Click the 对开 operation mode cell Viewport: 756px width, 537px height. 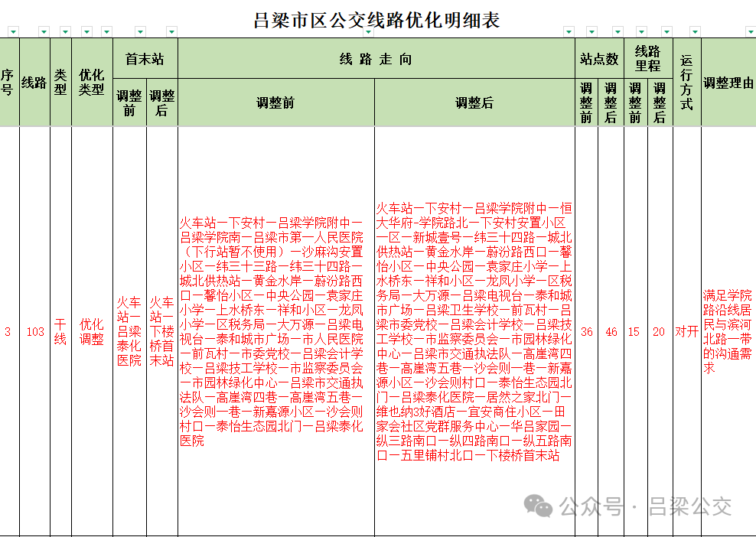[686, 332]
